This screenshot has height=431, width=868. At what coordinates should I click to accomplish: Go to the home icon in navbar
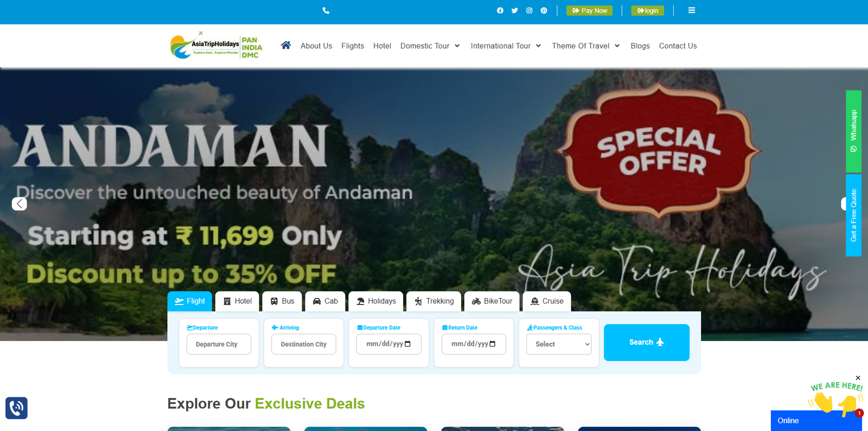pyautogui.click(x=286, y=45)
